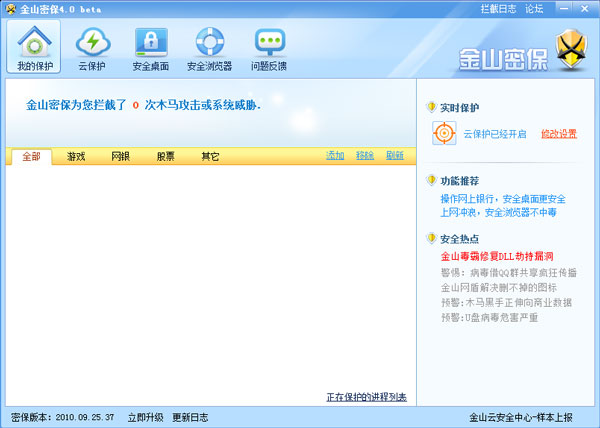
Task: Switch to the 游戏 tab
Action: click(x=76, y=156)
